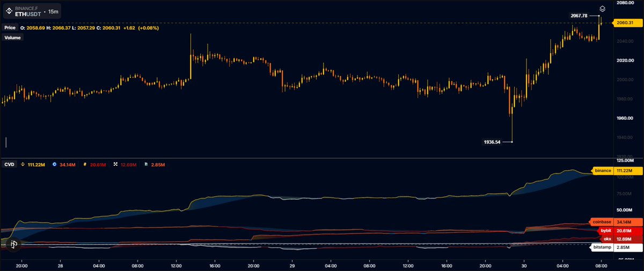Click the Bitstamp icon in CVD legend
The image size is (644, 271).
146,164
